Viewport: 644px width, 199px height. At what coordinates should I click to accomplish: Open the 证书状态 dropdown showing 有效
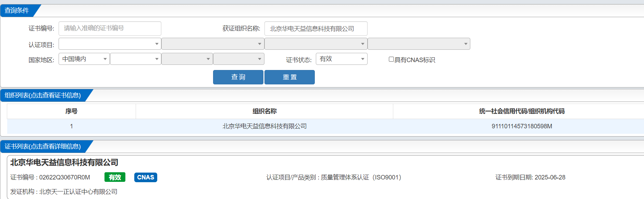[342, 59]
